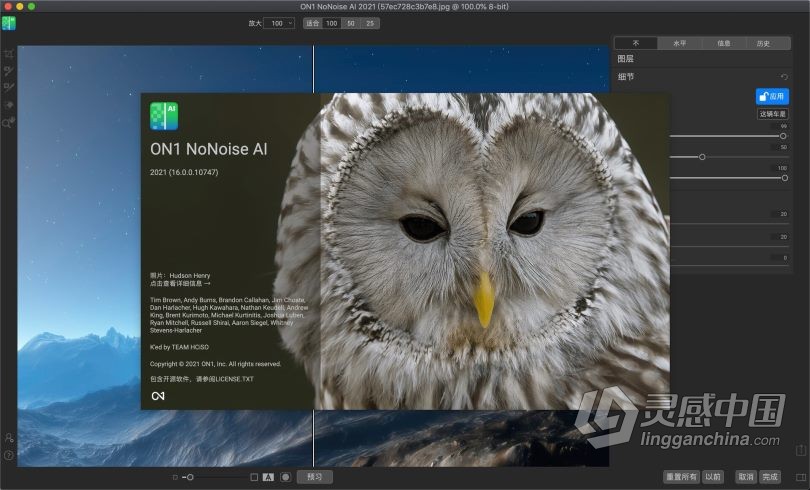Select the 100 zoom preset button
This screenshot has width=810, height=490.
[x=332, y=23]
